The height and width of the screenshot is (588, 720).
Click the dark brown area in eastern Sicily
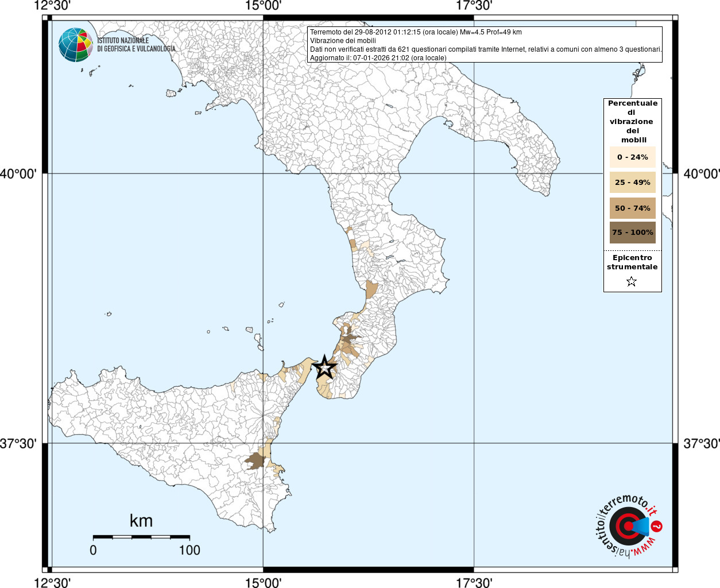(x=254, y=461)
